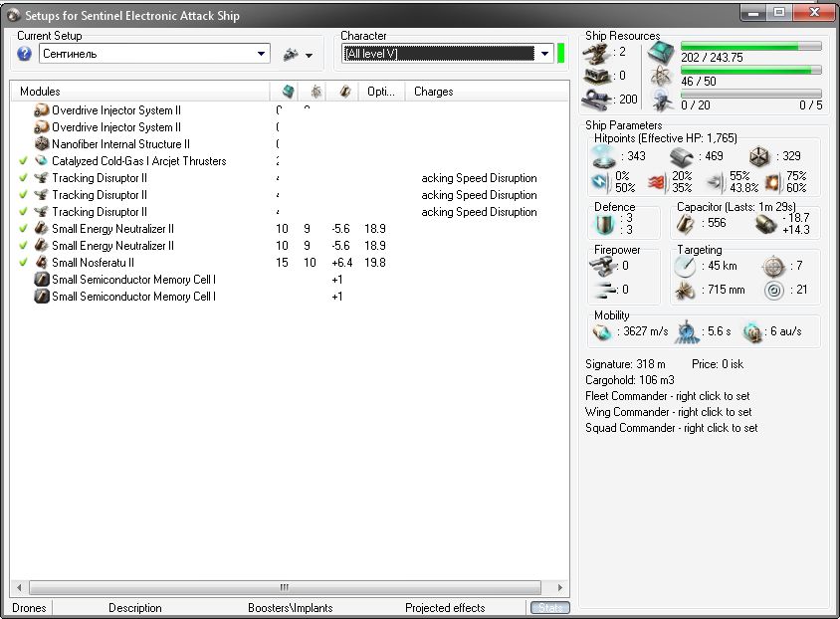Screen dimensions: 840x619
Task: Click the horizontal scrollbar right arrow
Action: click(560, 587)
